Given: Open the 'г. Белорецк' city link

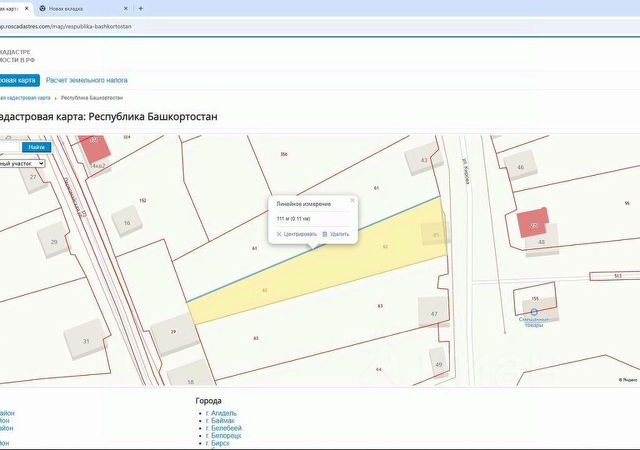Looking at the screenshot, I should pos(224,436).
